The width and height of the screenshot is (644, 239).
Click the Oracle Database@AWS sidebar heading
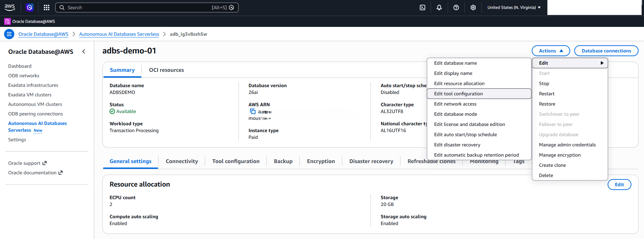pyautogui.click(x=41, y=52)
